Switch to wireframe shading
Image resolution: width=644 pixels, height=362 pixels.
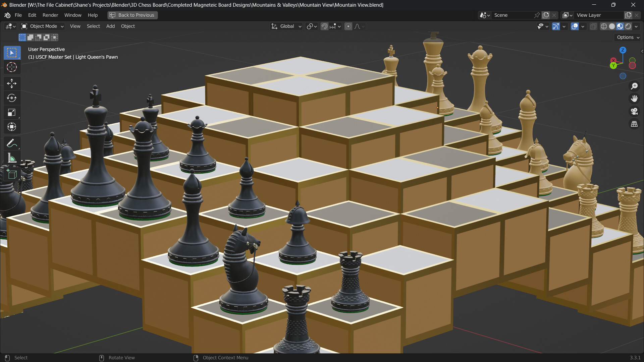[x=604, y=26]
